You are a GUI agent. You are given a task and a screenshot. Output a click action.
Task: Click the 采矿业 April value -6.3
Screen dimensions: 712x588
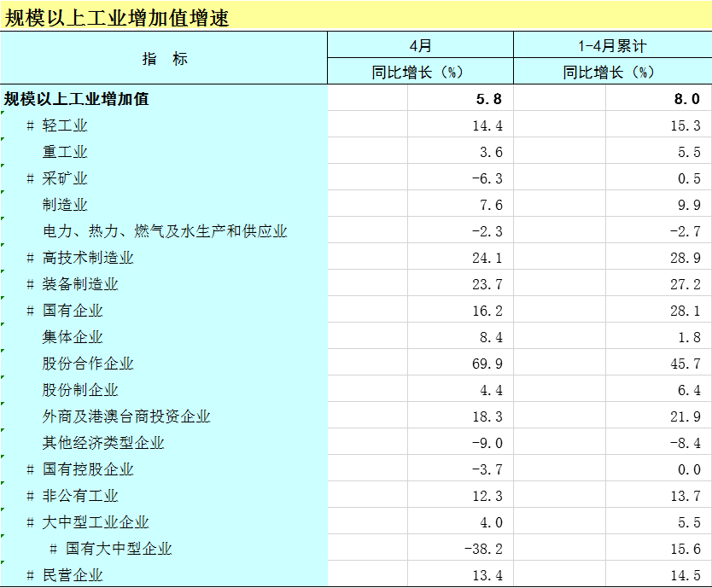pyautogui.click(x=487, y=178)
